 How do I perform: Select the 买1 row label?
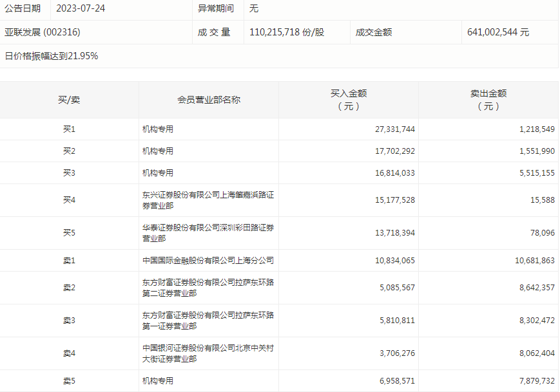(x=69, y=129)
